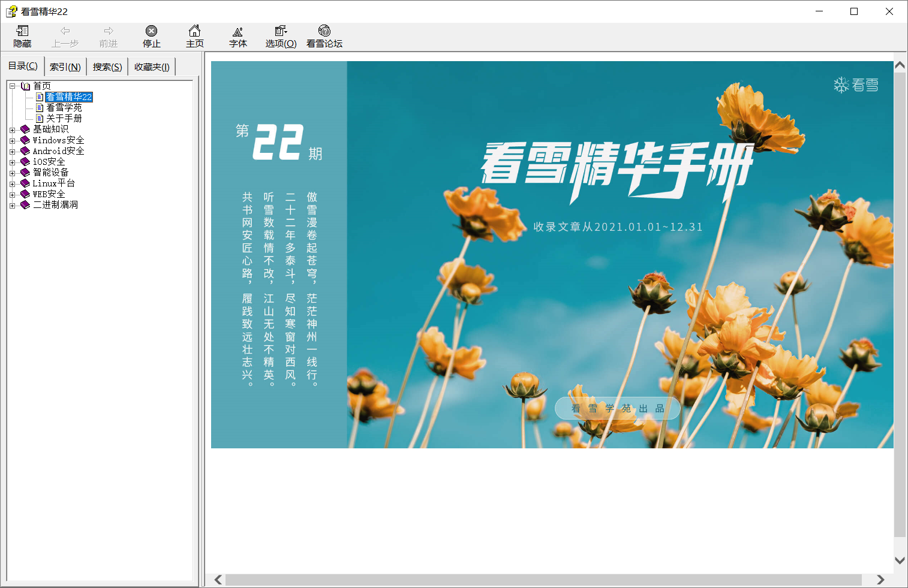Click the Back (上一步) toolbar icon
The height and width of the screenshot is (588, 908).
pos(65,31)
